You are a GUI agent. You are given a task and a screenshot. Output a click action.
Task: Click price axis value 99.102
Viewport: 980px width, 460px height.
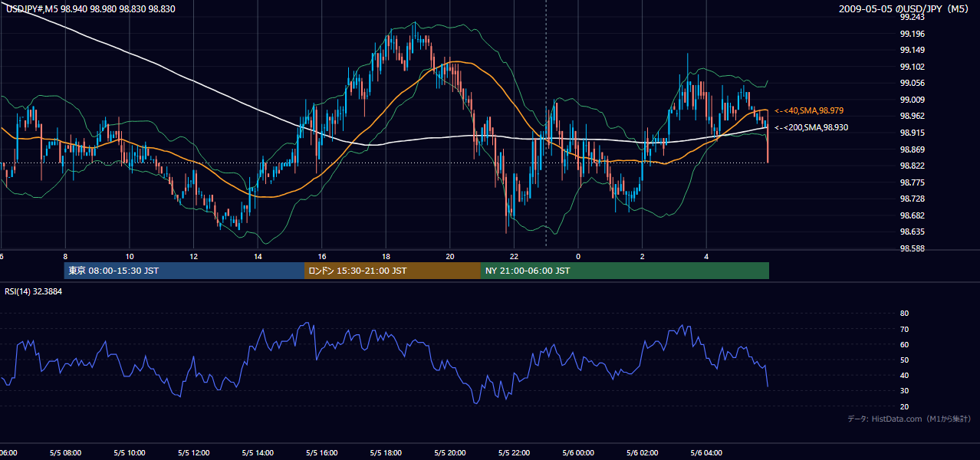[912, 67]
